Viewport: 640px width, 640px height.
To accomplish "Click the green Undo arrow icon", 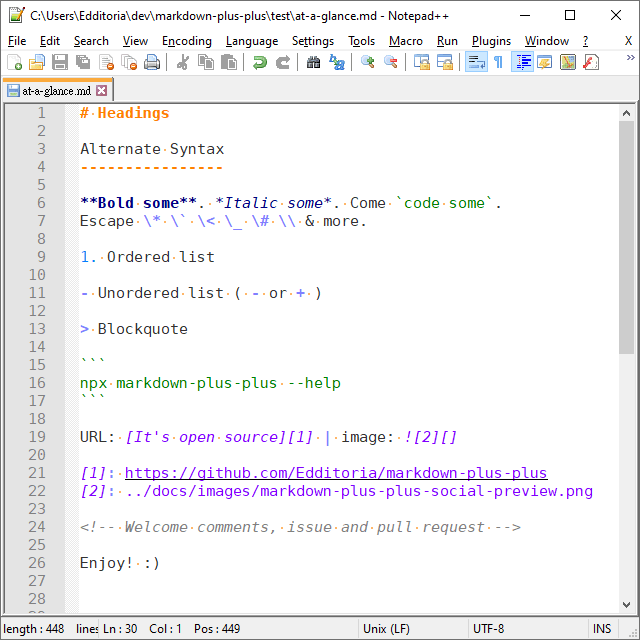I will pyautogui.click(x=260, y=62).
